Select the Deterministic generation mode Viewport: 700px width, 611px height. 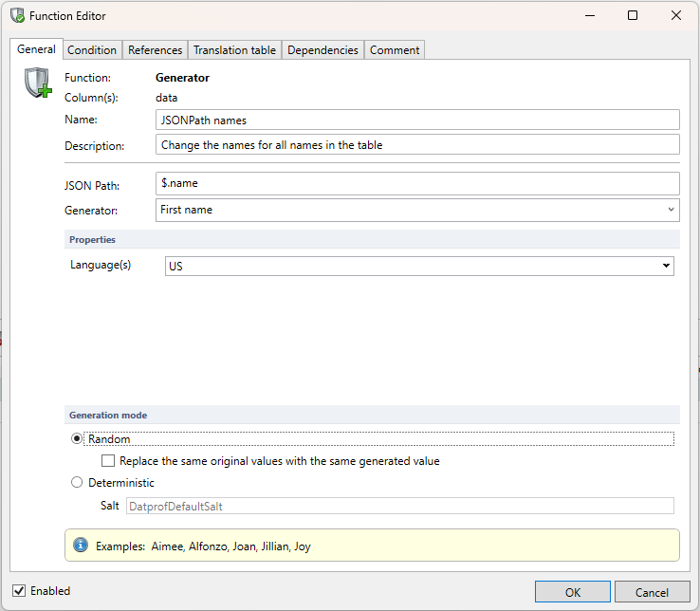pyautogui.click(x=78, y=483)
